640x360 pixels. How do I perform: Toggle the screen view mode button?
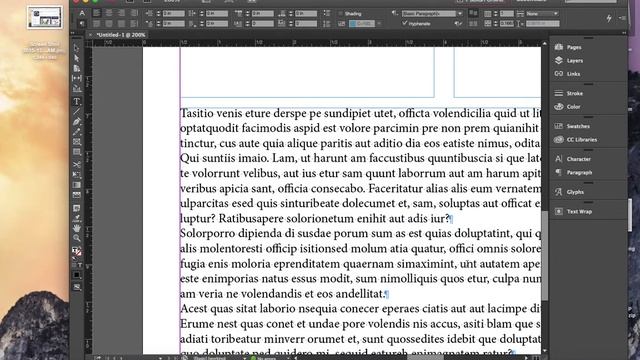click(x=76, y=287)
